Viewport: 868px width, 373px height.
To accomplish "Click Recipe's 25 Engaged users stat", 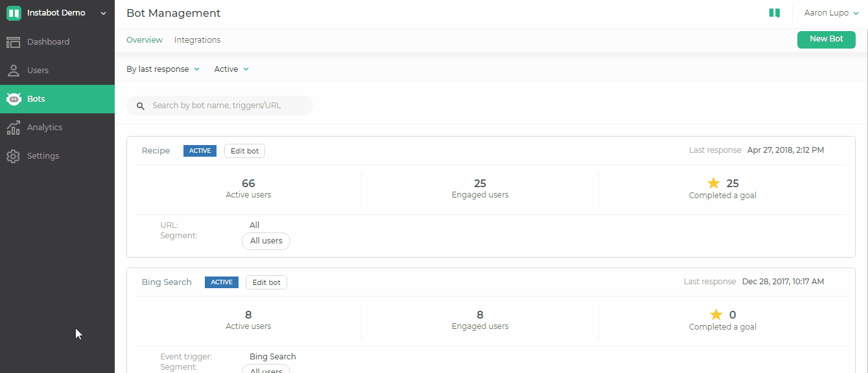I will point(480,188).
